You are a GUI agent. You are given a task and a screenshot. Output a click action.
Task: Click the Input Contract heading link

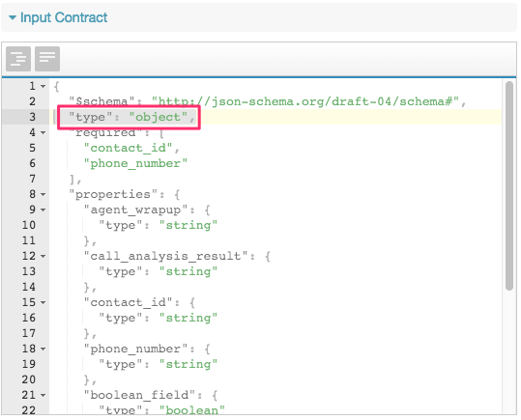pyautogui.click(x=64, y=17)
